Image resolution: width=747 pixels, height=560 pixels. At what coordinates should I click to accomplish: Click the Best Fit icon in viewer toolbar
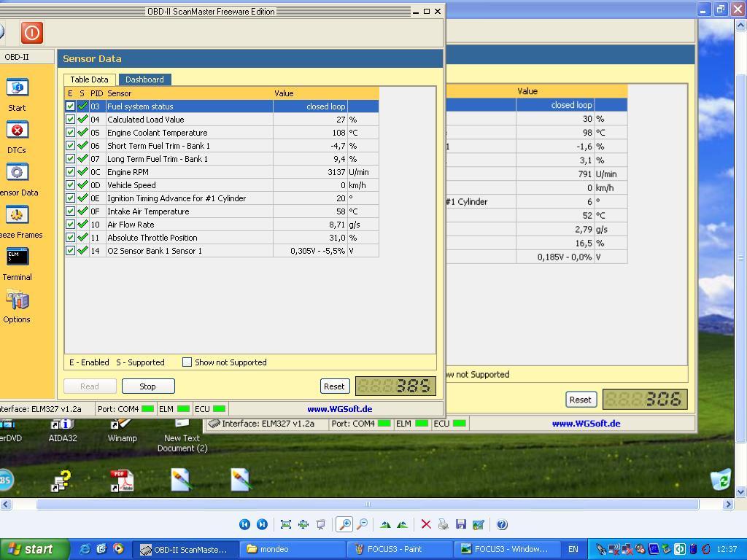286,524
